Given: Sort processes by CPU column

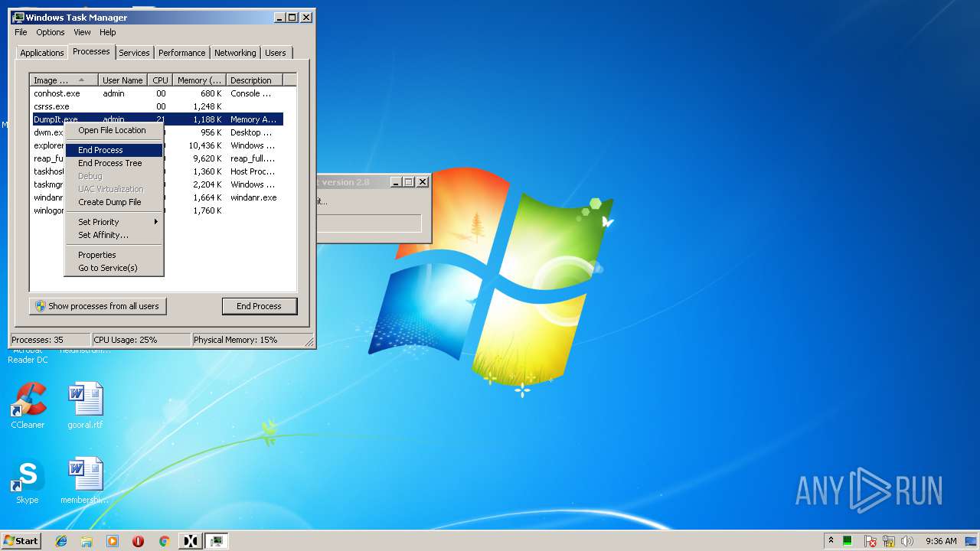Looking at the screenshot, I should (x=160, y=80).
